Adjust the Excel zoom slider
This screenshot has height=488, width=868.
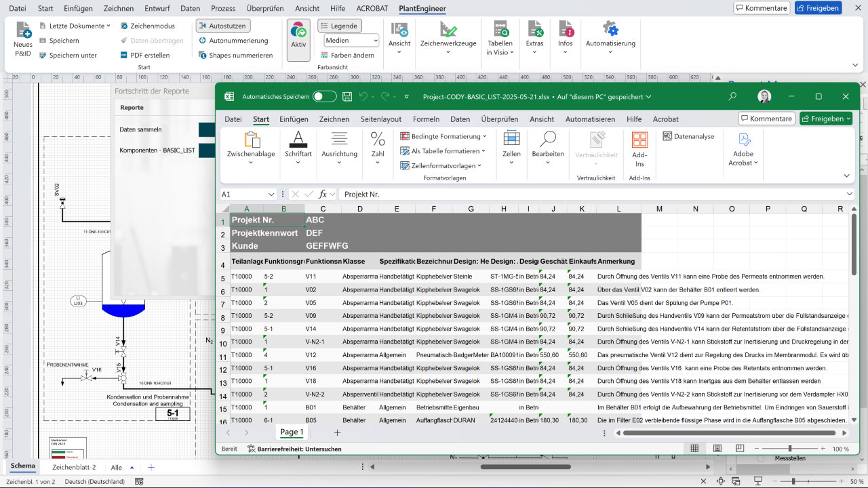pos(789,449)
